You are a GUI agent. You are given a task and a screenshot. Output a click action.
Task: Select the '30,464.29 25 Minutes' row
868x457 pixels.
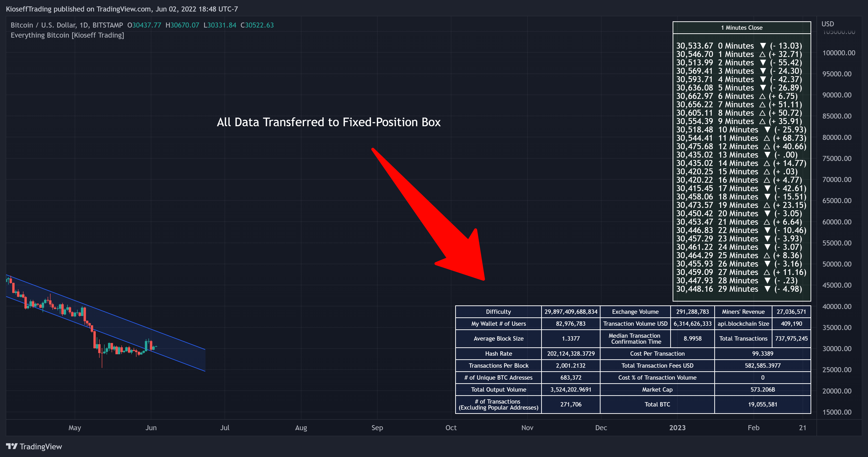[x=739, y=256]
